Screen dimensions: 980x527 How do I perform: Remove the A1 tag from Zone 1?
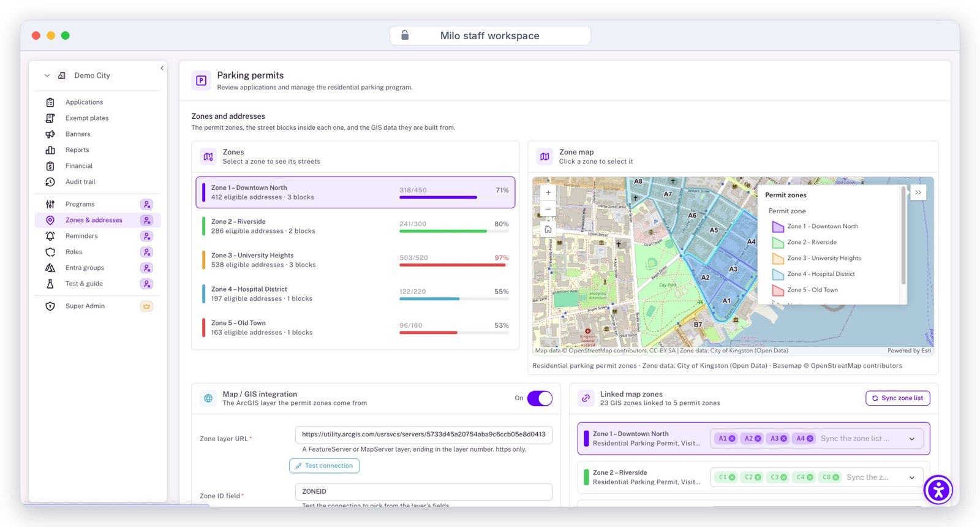click(x=732, y=439)
